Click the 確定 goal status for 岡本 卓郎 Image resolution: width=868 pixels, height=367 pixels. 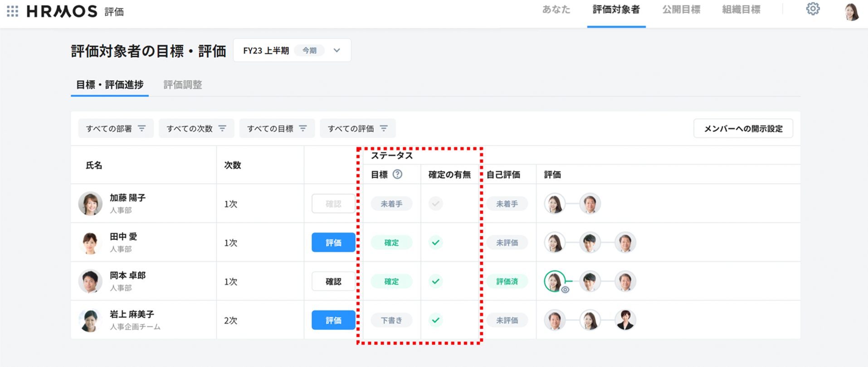point(391,281)
